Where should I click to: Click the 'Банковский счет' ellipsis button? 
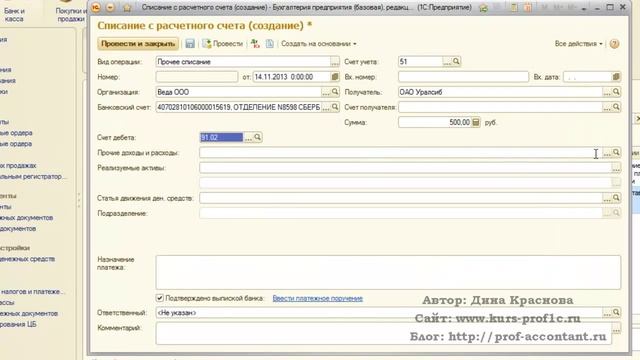[326, 107]
